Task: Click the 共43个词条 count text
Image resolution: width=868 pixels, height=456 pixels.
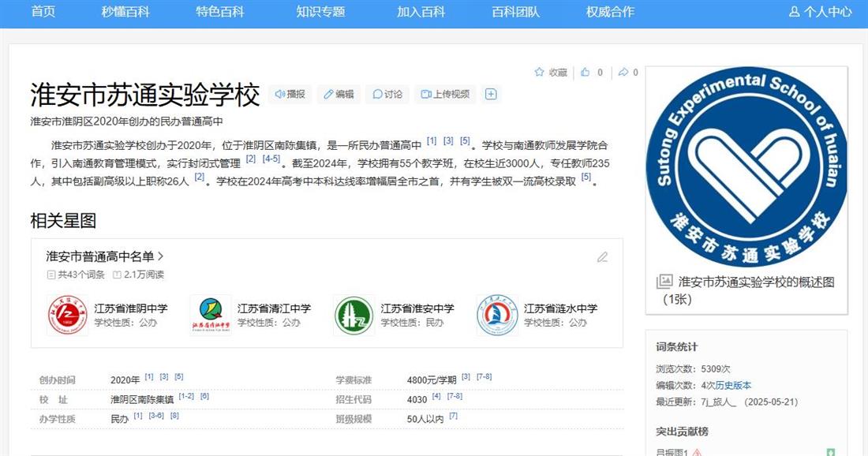Action: click(x=80, y=275)
